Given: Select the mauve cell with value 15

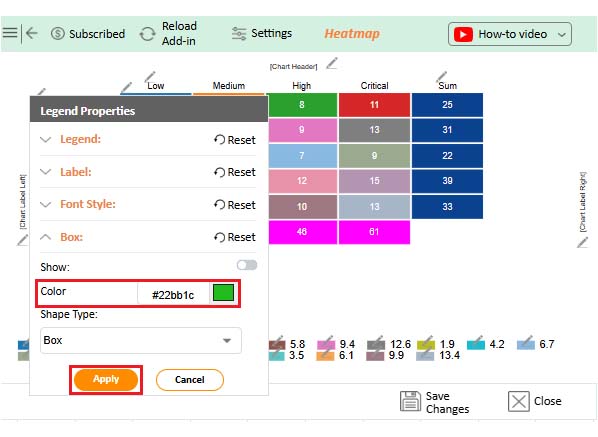Looking at the screenshot, I should [x=375, y=181].
